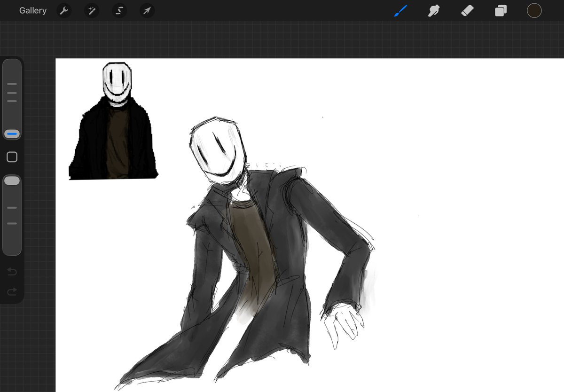Open the Layers panel

coord(501,10)
